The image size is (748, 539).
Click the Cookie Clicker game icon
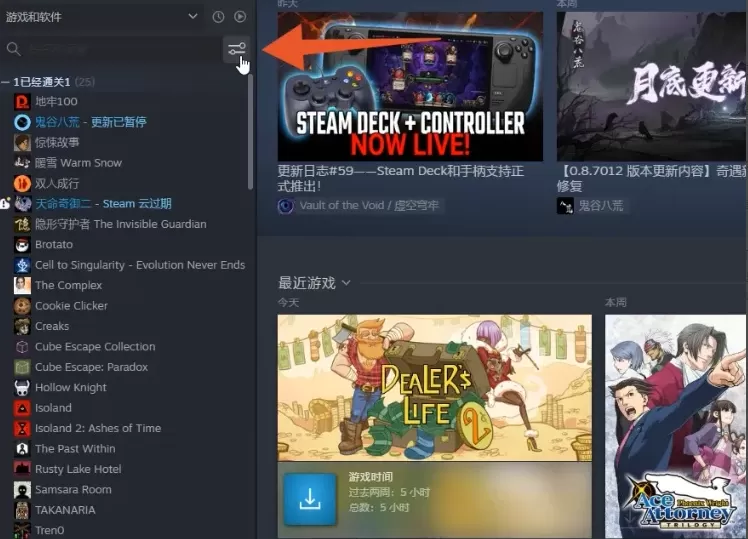[22, 306]
